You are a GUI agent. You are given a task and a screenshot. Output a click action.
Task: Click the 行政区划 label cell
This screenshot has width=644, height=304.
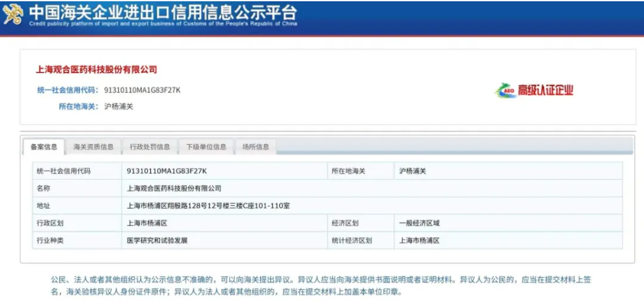pos(77,223)
